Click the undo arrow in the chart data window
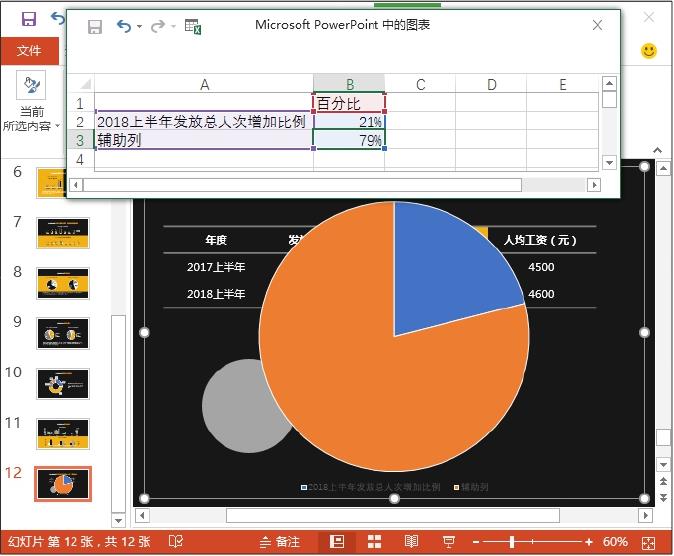 pos(123,27)
